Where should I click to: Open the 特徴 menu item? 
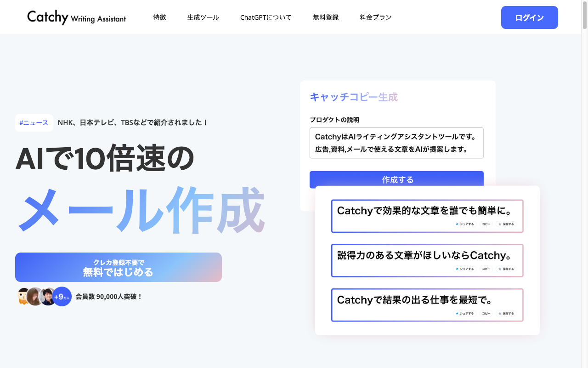160,17
